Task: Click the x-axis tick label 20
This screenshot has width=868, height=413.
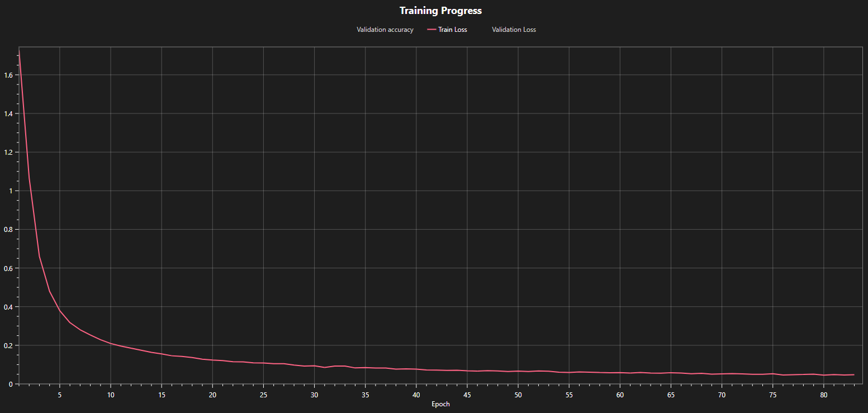Action: (212, 394)
